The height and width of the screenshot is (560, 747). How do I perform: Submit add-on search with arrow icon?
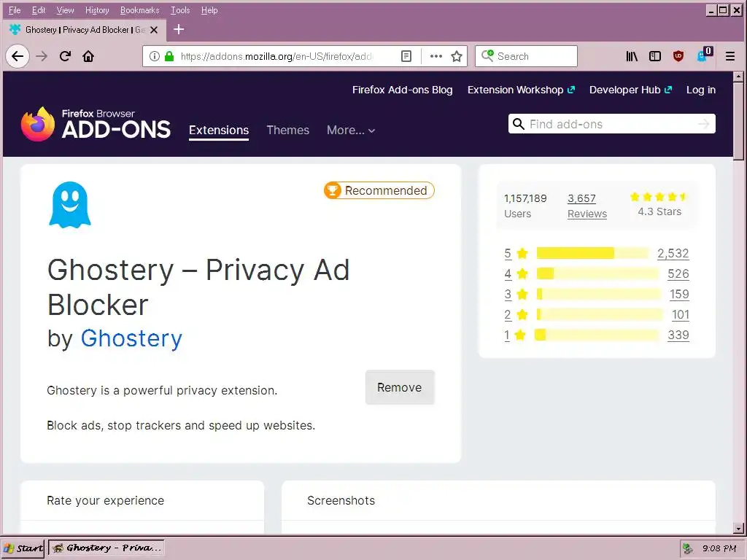click(704, 124)
